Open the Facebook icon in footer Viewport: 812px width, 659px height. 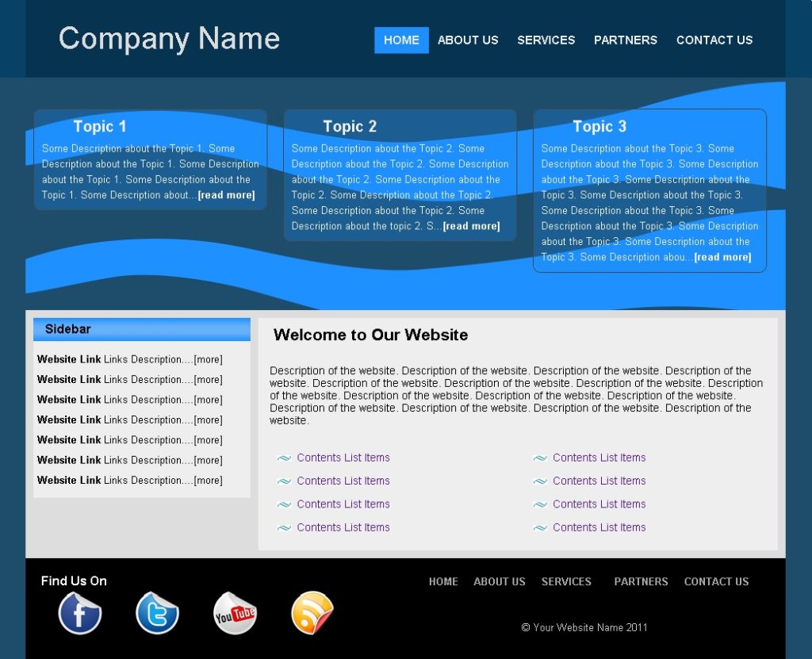coord(79,613)
